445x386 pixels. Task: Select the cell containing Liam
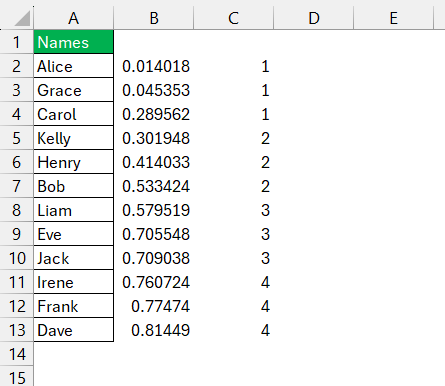tap(74, 210)
